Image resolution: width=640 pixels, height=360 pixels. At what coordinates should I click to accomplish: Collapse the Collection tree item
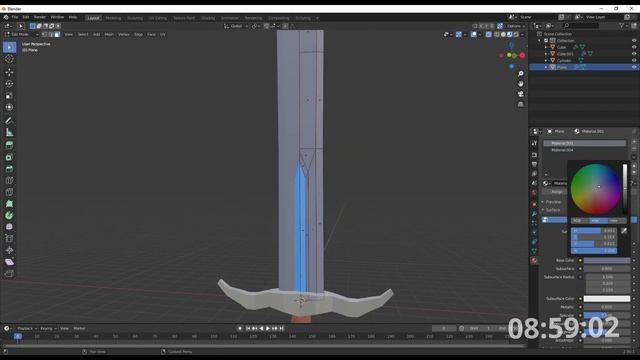[540, 41]
